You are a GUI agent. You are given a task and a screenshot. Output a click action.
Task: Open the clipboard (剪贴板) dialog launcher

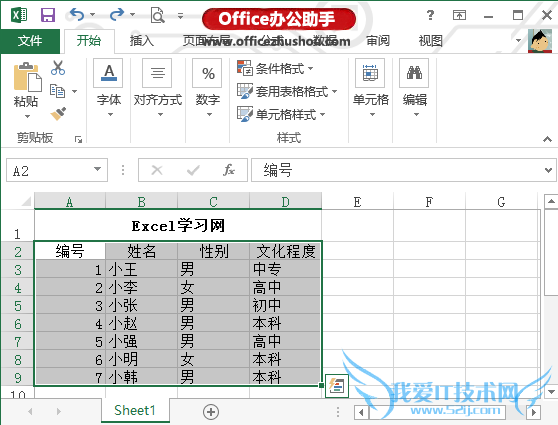click(78, 139)
